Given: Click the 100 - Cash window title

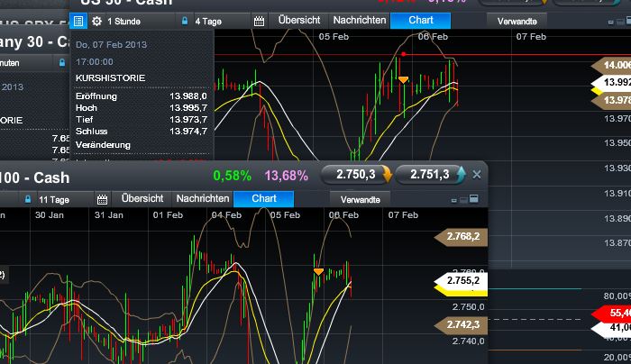Looking at the screenshot, I should pos(34,177).
